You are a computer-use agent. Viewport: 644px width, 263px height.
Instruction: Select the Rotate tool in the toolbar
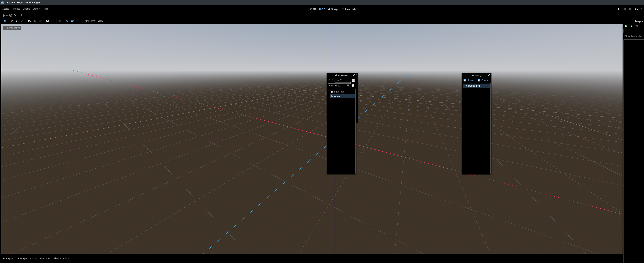pos(17,21)
